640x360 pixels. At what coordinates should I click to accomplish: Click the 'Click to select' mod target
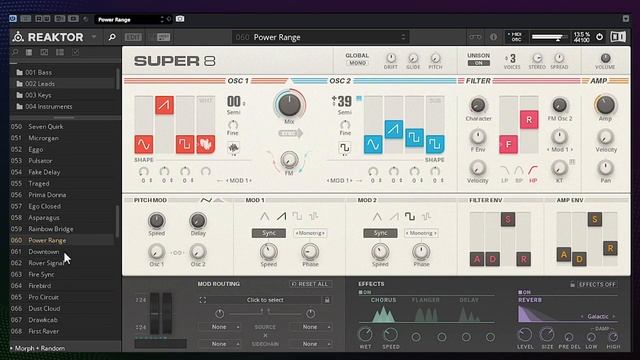click(x=265, y=300)
